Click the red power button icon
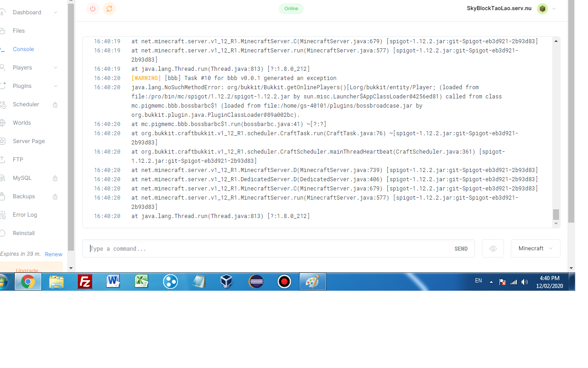Screen dimensions: 588x368 tap(93, 8)
